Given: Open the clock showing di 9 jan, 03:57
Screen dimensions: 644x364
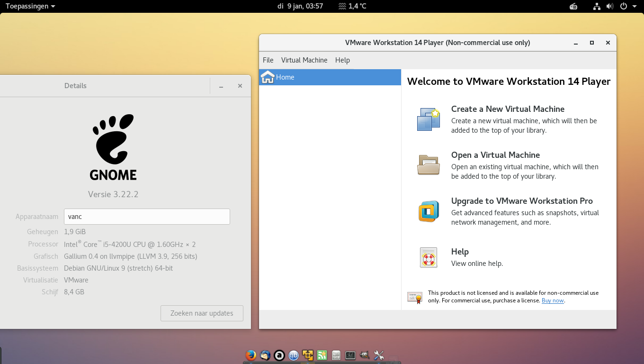Looking at the screenshot, I should coord(300,6).
